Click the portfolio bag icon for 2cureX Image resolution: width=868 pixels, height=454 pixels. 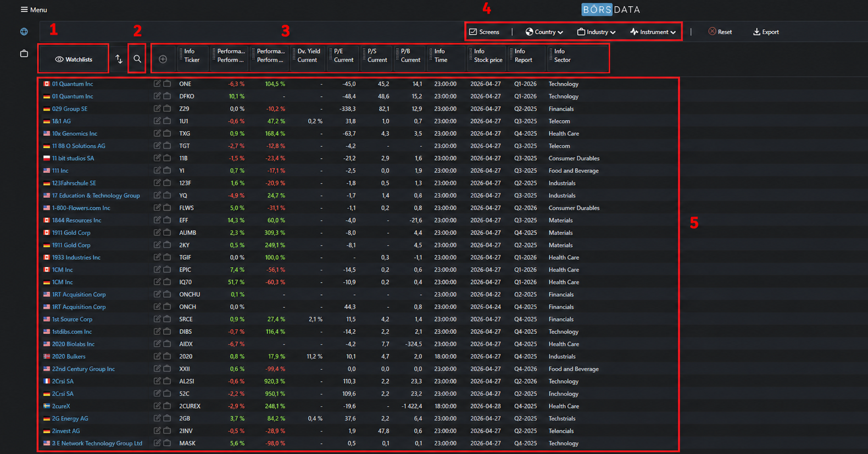(167, 406)
